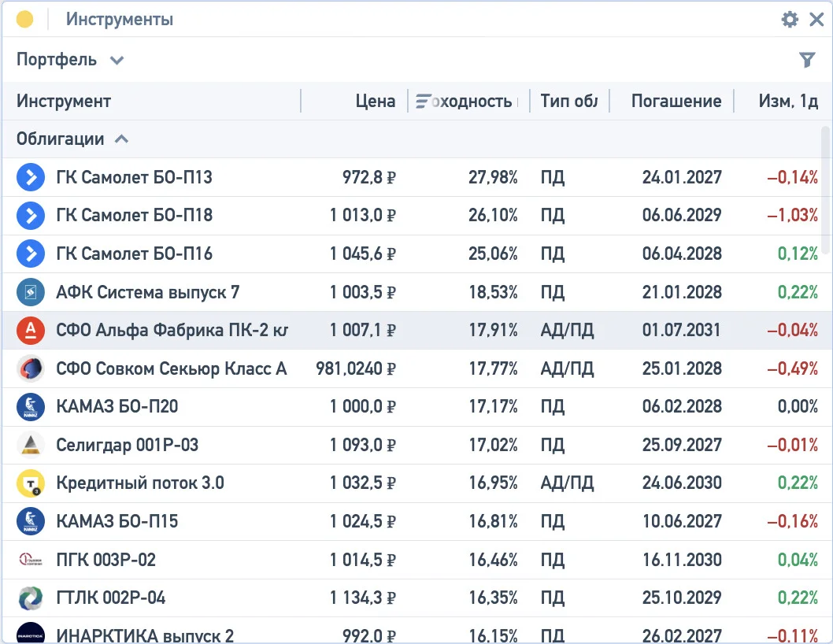This screenshot has height=644, width=833.
Task: Click the price 1 134,3 ₽ cell
Action: pyautogui.click(x=363, y=598)
